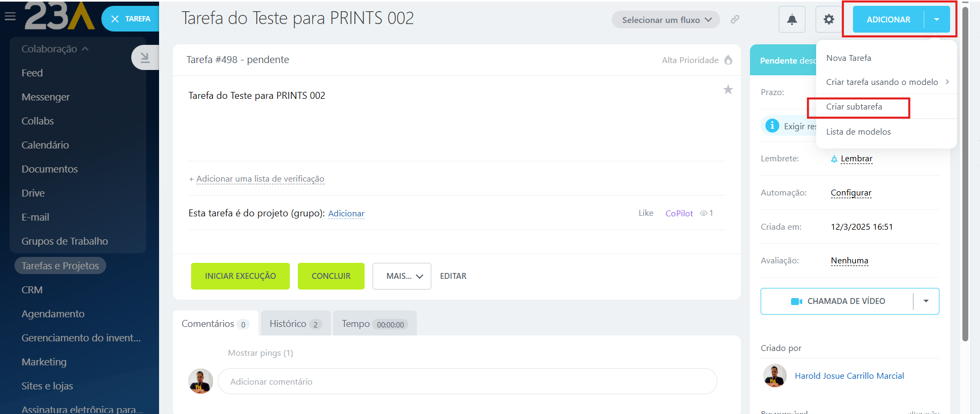The width and height of the screenshot is (980, 414).
Task: Choose Nova Tarefa menu item
Action: click(x=849, y=58)
